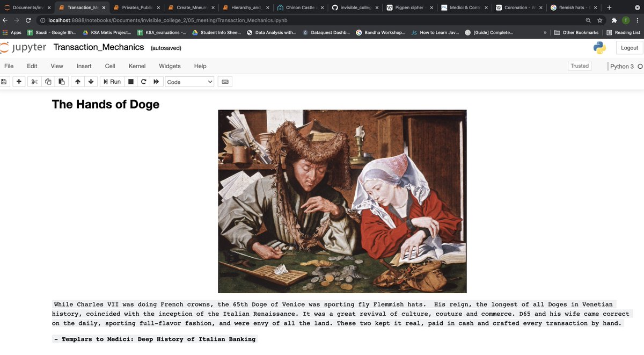The image size is (644, 355).
Task: Open the How to Learn Java bookmark
Action: coord(435,32)
